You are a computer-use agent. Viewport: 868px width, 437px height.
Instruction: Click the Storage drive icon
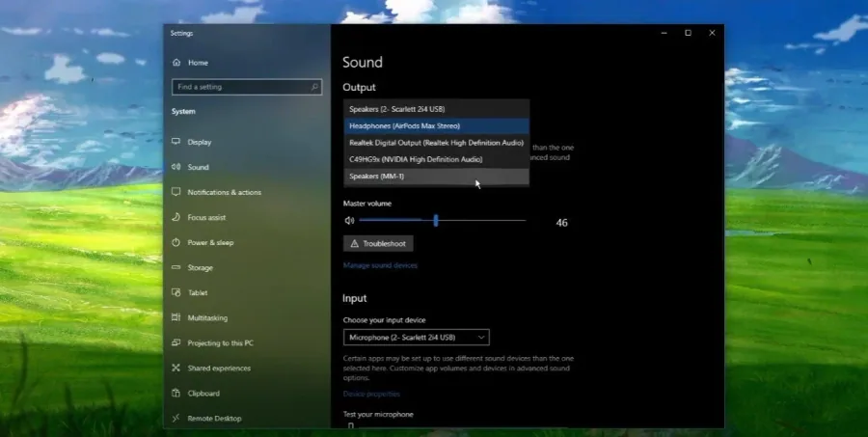coord(176,267)
